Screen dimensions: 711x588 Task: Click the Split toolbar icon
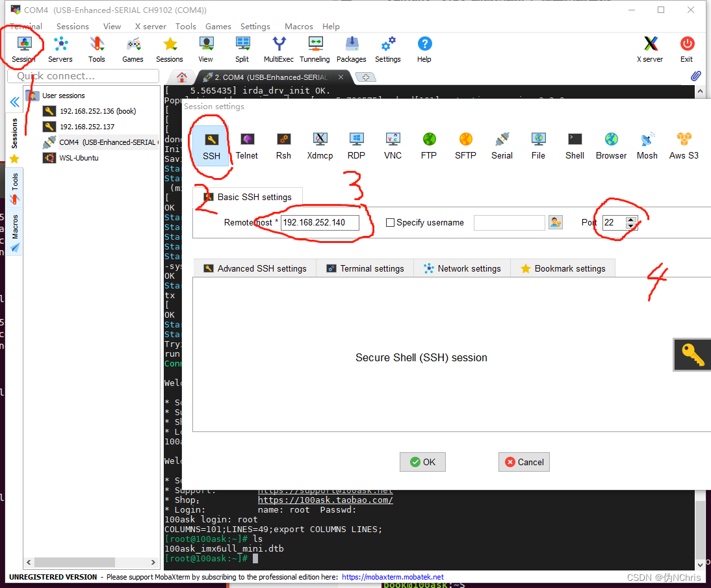tap(242, 49)
